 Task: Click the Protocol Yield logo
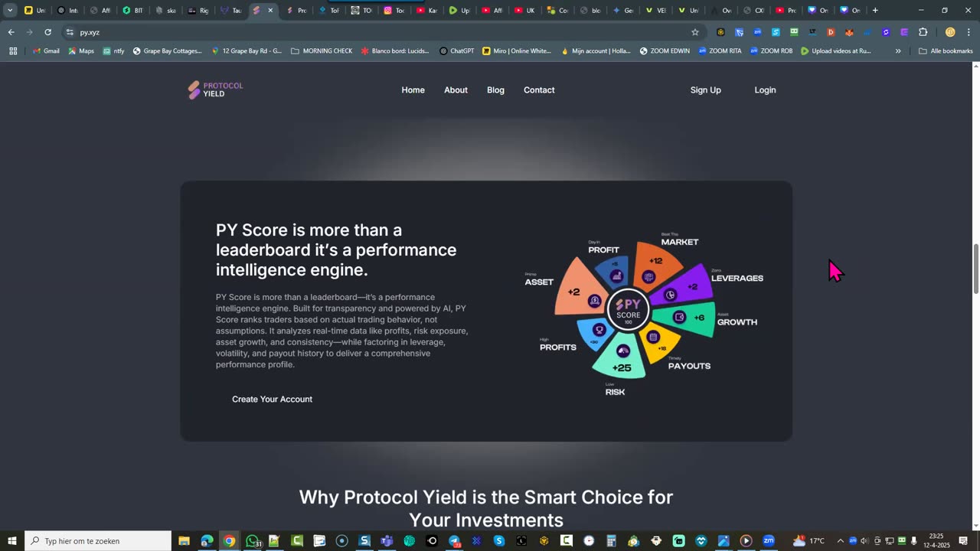tap(215, 90)
